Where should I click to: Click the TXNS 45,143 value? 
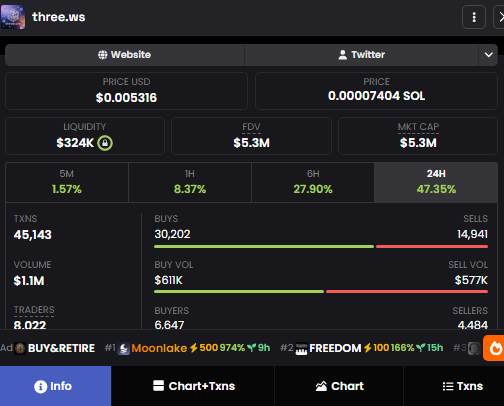[33, 235]
